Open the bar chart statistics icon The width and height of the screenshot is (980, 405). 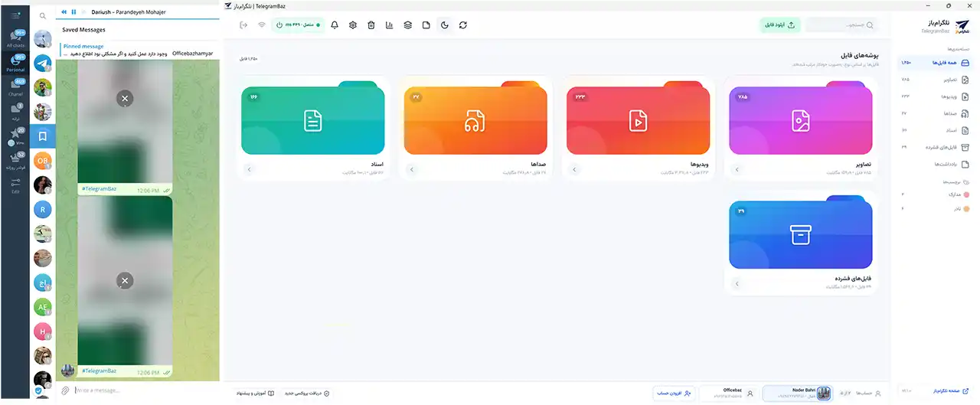(x=390, y=25)
